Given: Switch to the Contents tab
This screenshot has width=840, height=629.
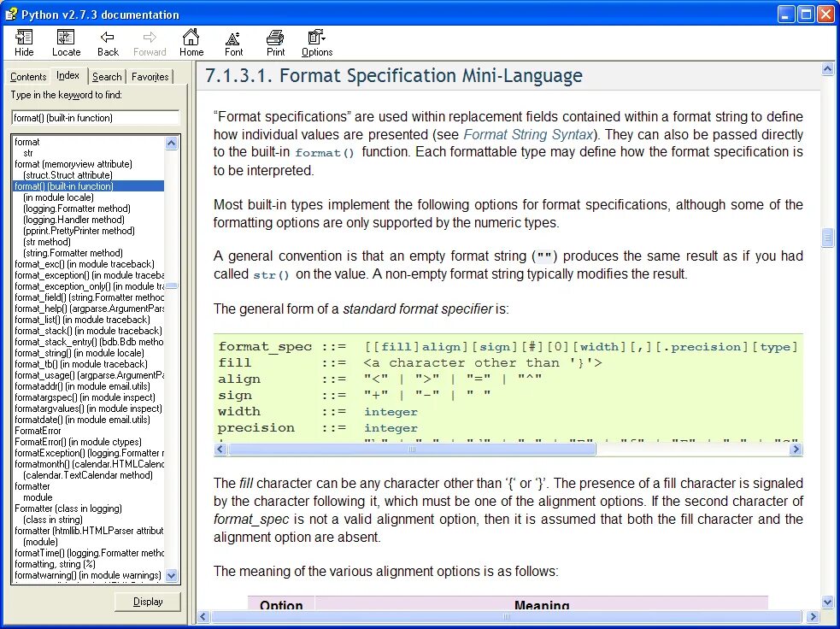Looking at the screenshot, I should click(28, 77).
